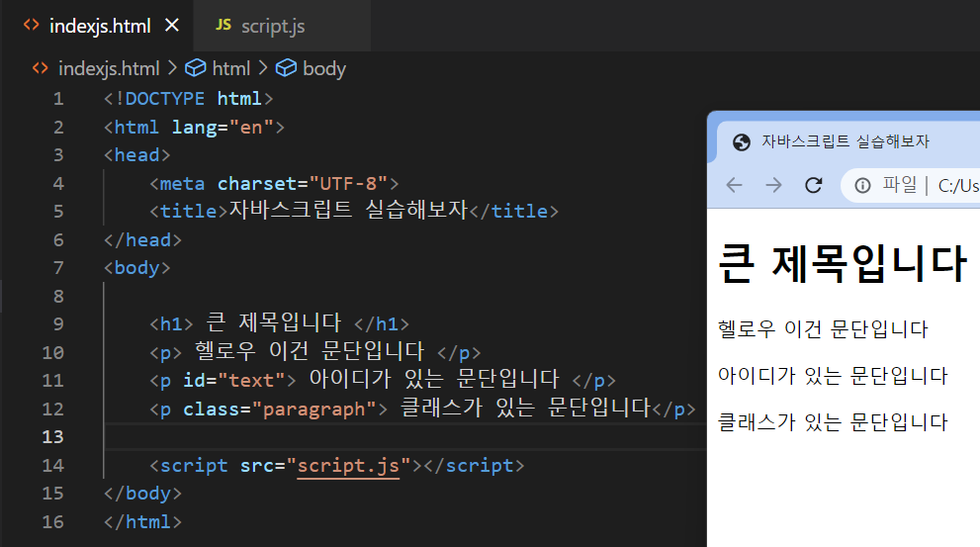Go back in the browser window

point(735,185)
